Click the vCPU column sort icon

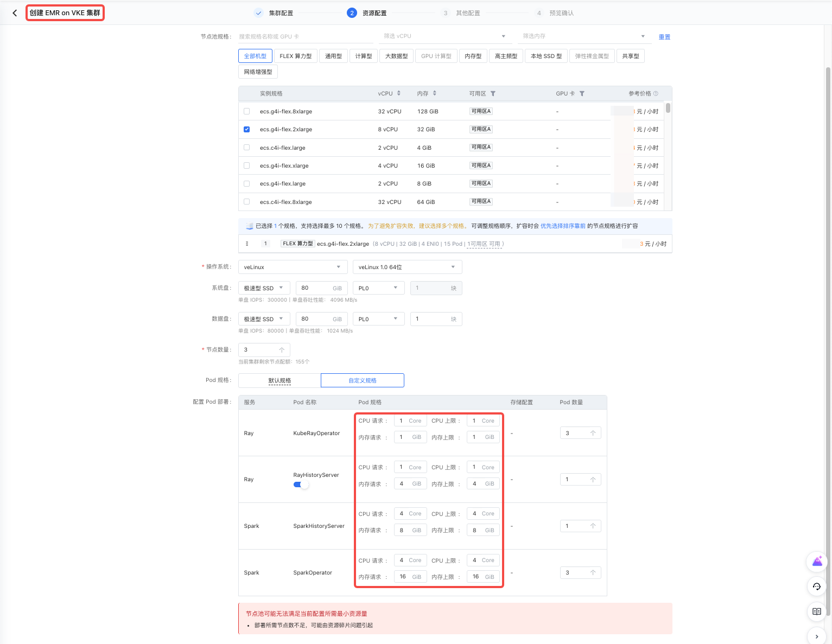point(399,93)
